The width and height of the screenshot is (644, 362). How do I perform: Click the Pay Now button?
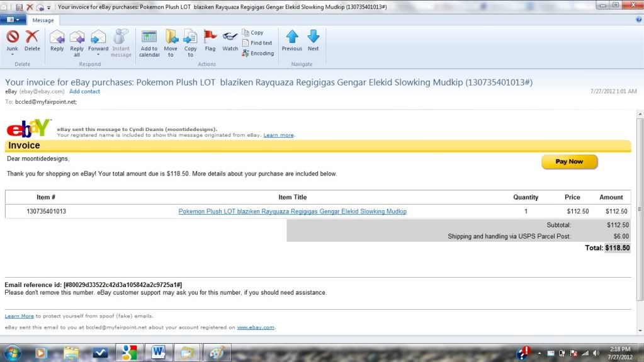(569, 162)
